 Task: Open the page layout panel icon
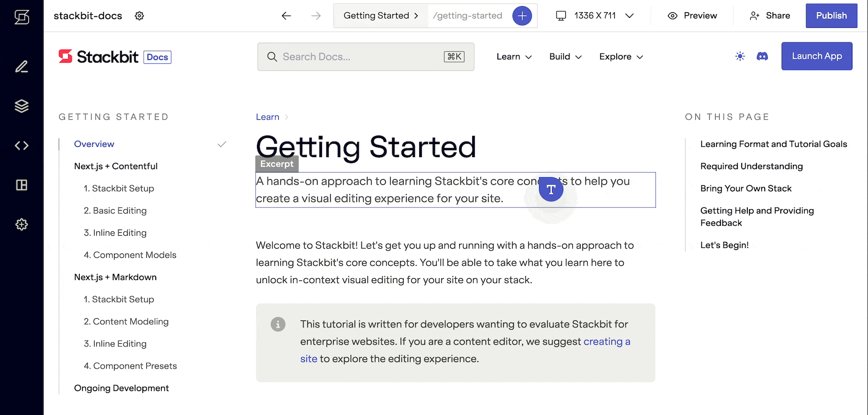click(x=22, y=185)
